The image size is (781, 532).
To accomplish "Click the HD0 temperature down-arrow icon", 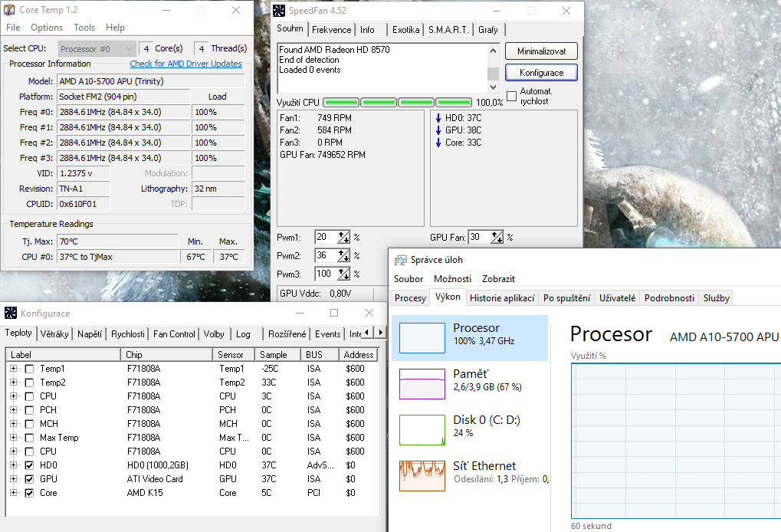I will point(438,118).
